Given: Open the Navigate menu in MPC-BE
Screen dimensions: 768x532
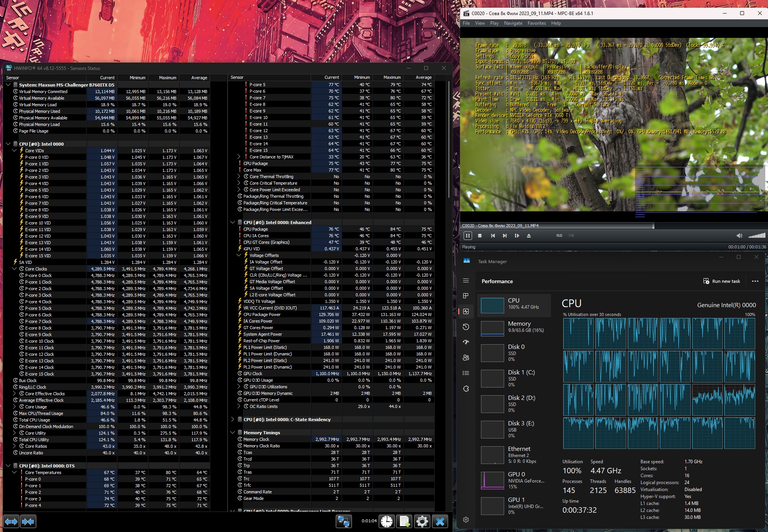Looking at the screenshot, I should pos(513,23).
